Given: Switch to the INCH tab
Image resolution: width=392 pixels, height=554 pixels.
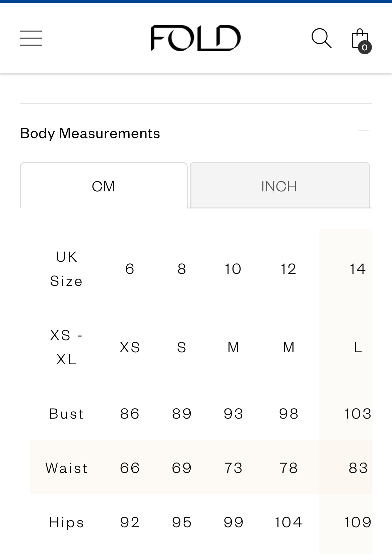Looking at the screenshot, I should tap(279, 186).
